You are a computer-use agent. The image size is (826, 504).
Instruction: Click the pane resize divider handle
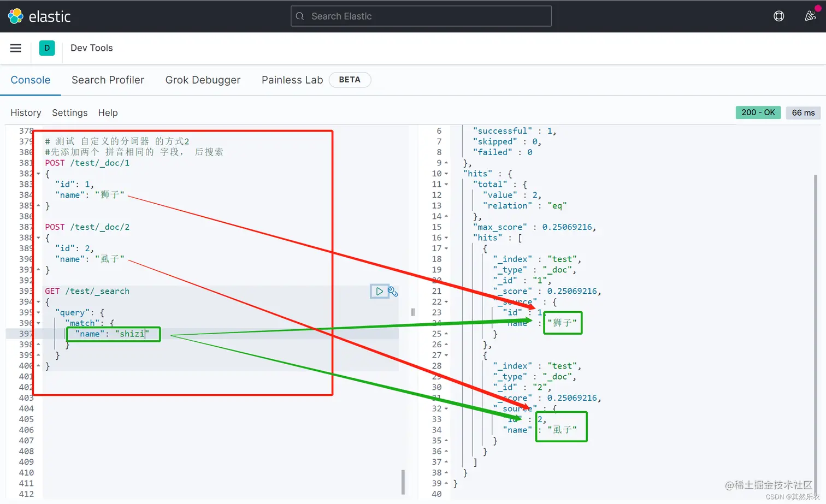[x=413, y=312]
